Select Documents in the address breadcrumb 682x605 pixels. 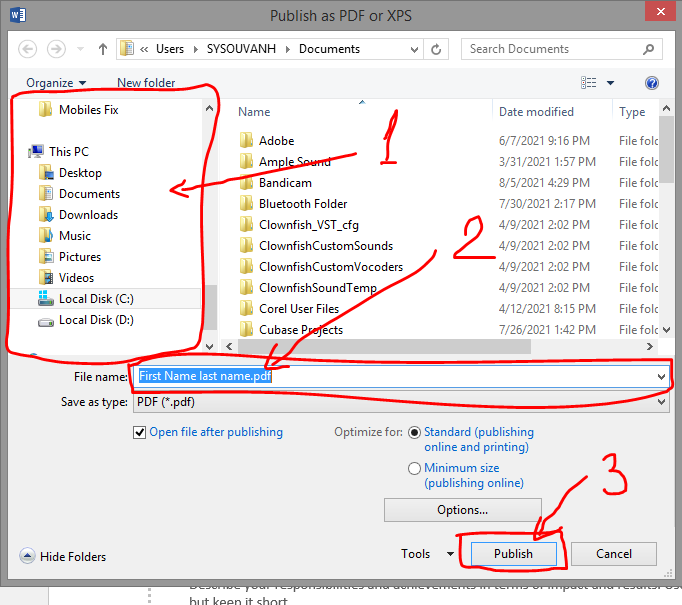click(329, 49)
